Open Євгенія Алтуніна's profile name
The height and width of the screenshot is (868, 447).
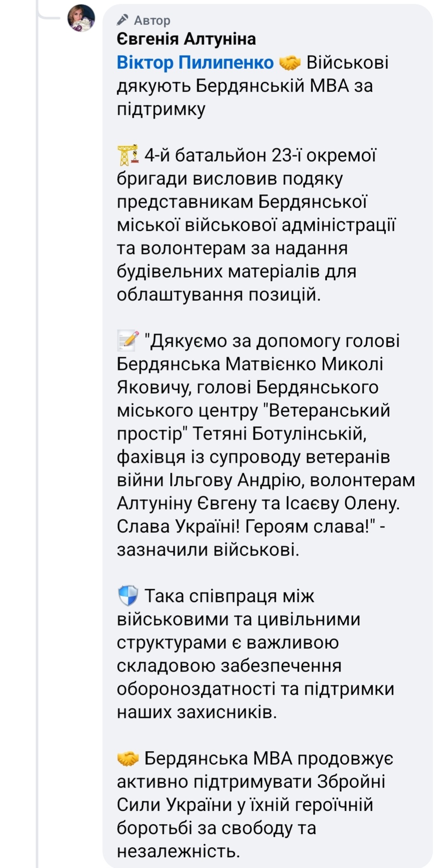[x=186, y=39]
